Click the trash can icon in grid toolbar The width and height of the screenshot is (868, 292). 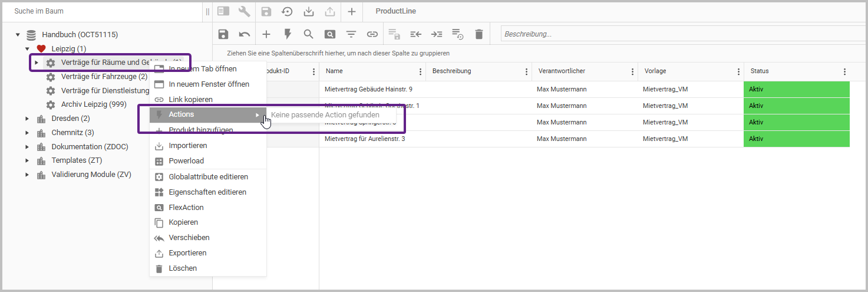[478, 34]
